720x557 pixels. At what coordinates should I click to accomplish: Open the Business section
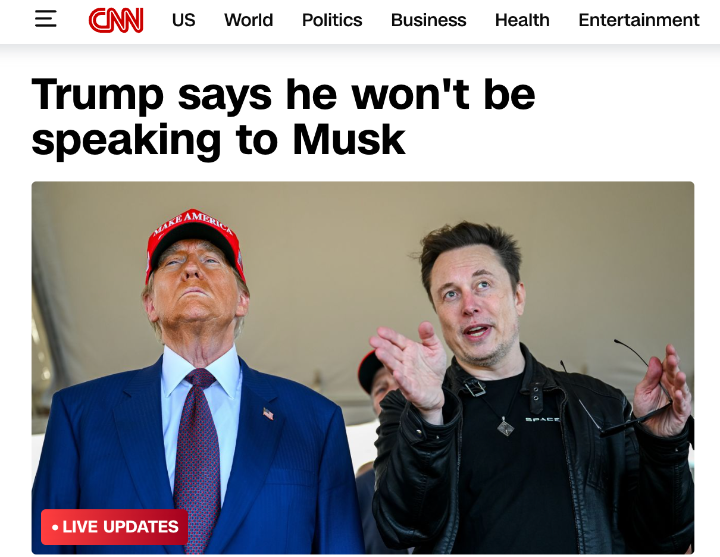[428, 20]
